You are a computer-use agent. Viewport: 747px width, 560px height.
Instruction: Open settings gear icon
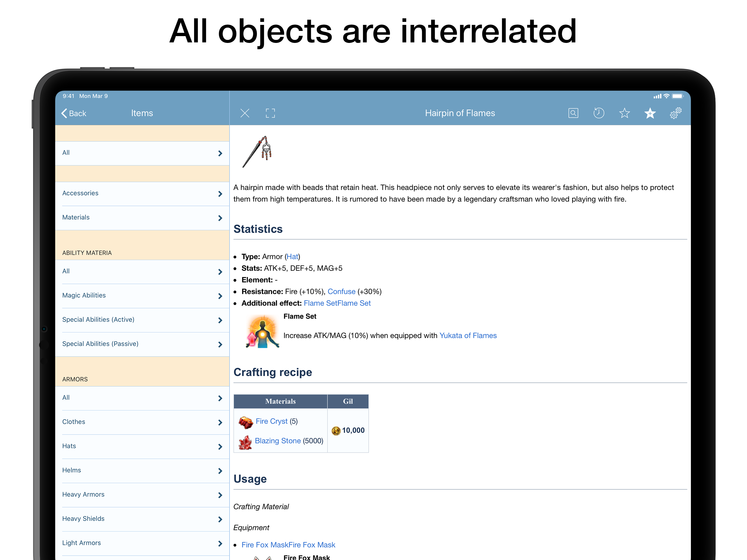pos(676,113)
